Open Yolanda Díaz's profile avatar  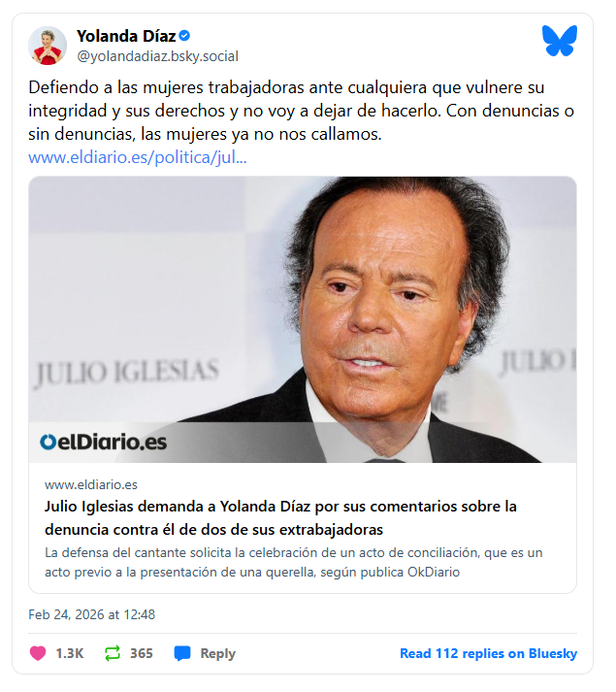click(48, 46)
